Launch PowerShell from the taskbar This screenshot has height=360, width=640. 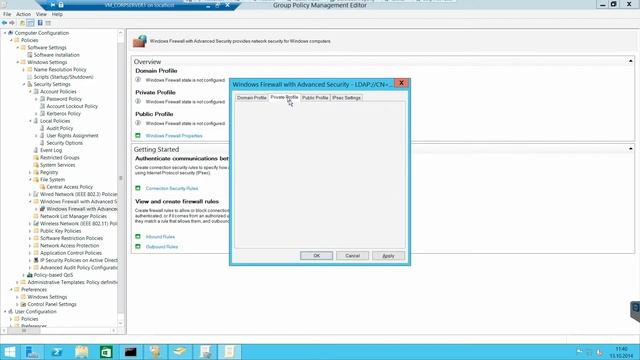57,352
